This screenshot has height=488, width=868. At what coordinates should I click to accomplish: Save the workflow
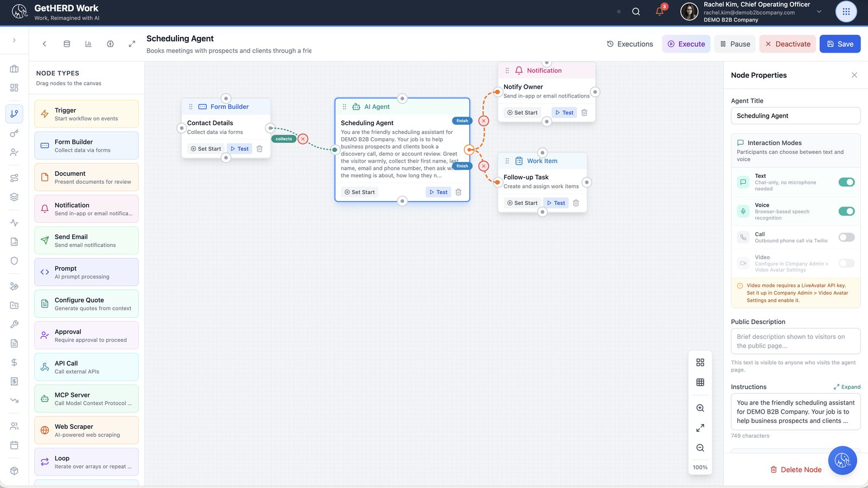[840, 44]
